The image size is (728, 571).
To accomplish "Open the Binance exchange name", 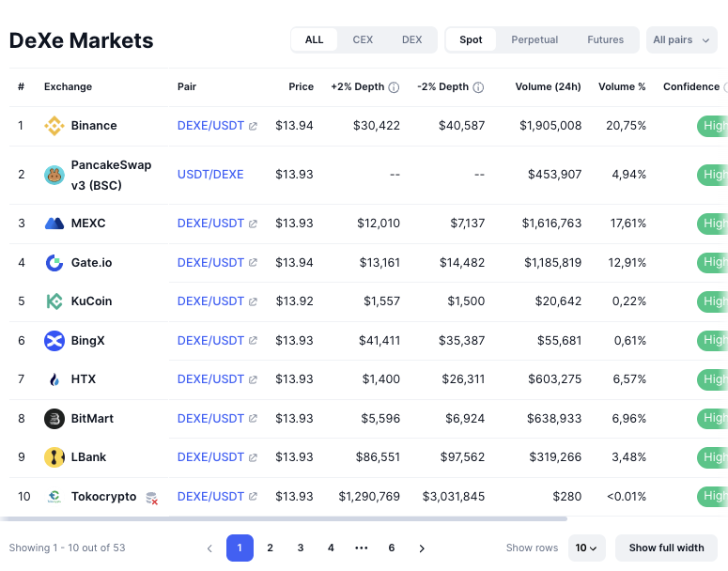I will click(x=94, y=126).
